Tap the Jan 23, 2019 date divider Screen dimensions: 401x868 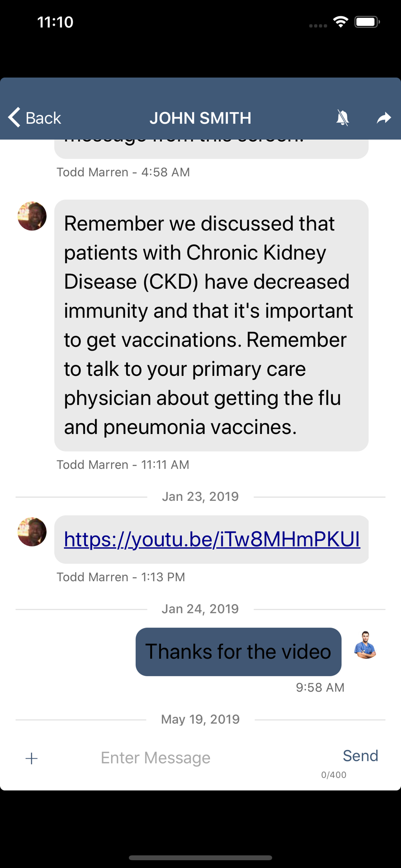pos(200,496)
